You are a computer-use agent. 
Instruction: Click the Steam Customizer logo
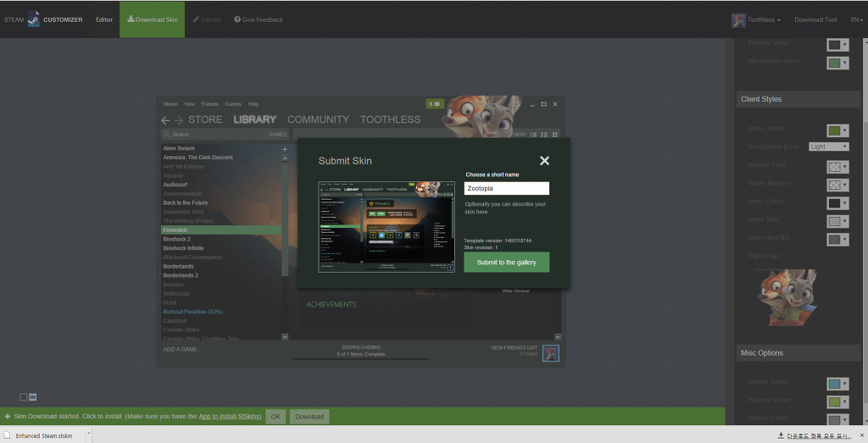pos(42,19)
